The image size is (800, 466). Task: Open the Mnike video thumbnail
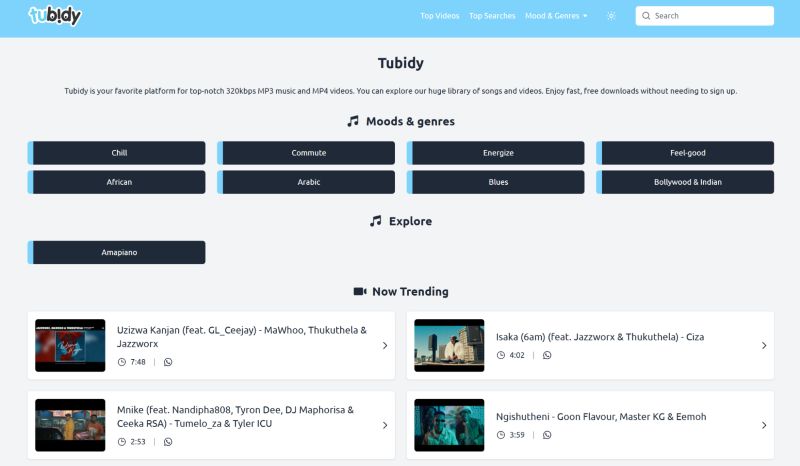click(x=70, y=425)
